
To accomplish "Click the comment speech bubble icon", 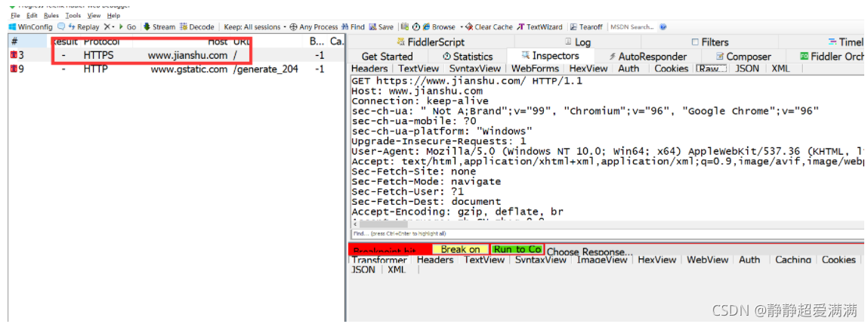I will [61, 26].
